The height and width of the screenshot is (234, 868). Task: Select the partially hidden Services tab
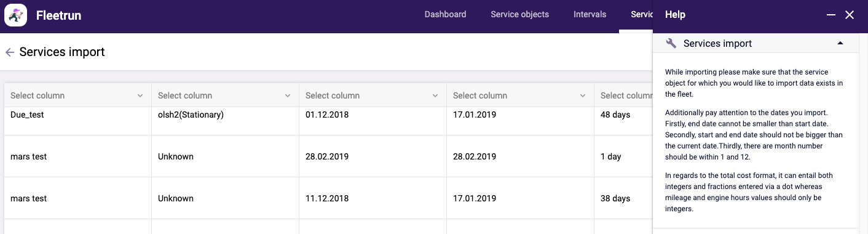642,14
